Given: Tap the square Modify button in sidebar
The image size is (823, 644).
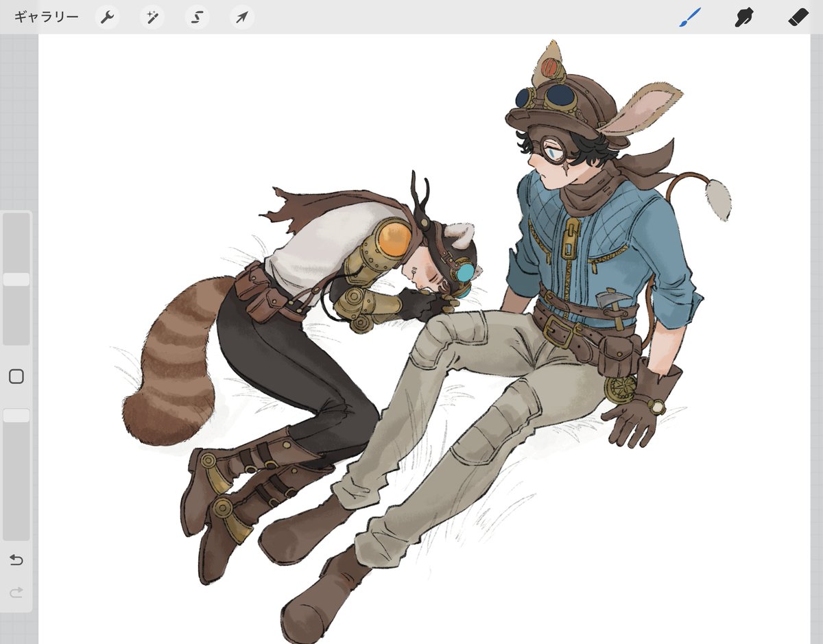Looking at the screenshot, I should click(x=16, y=377).
